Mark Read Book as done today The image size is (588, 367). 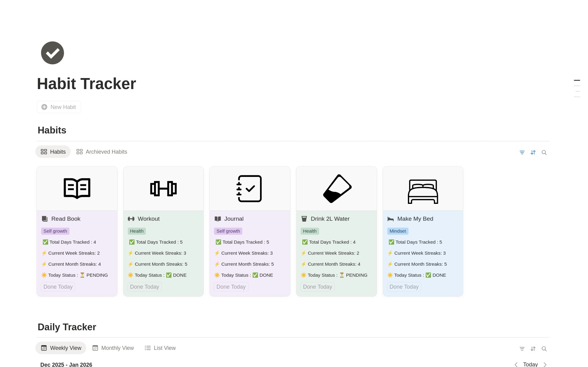tap(58, 286)
